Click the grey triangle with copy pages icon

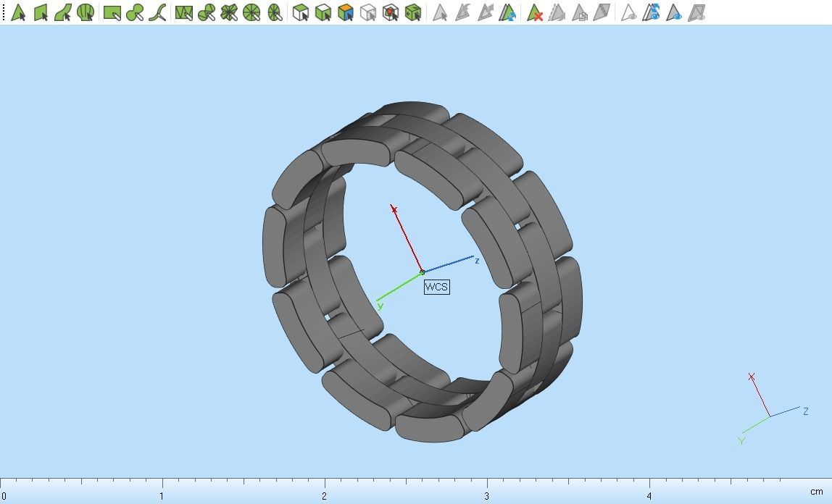pos(580,13)
